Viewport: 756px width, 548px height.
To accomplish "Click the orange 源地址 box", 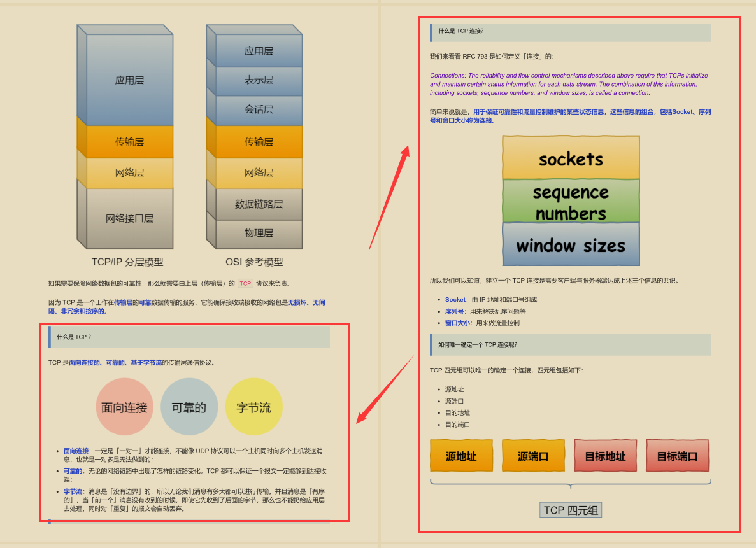I will coord(461,456).
